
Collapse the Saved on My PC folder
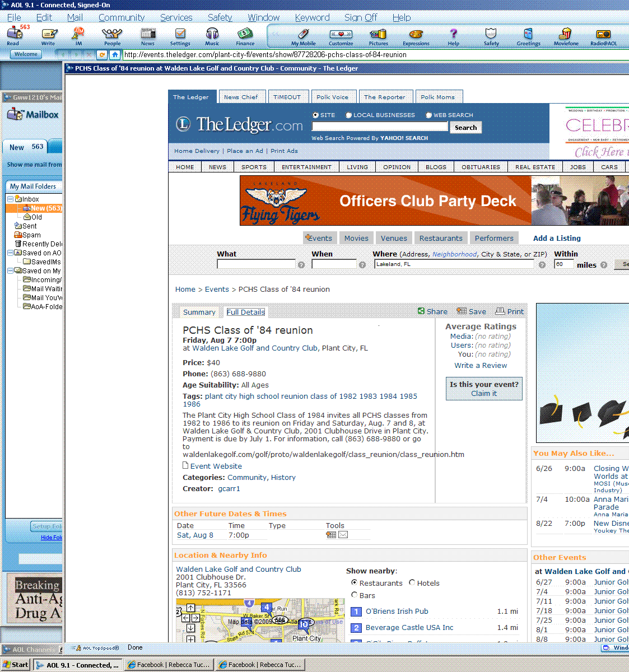click(10, 270)
